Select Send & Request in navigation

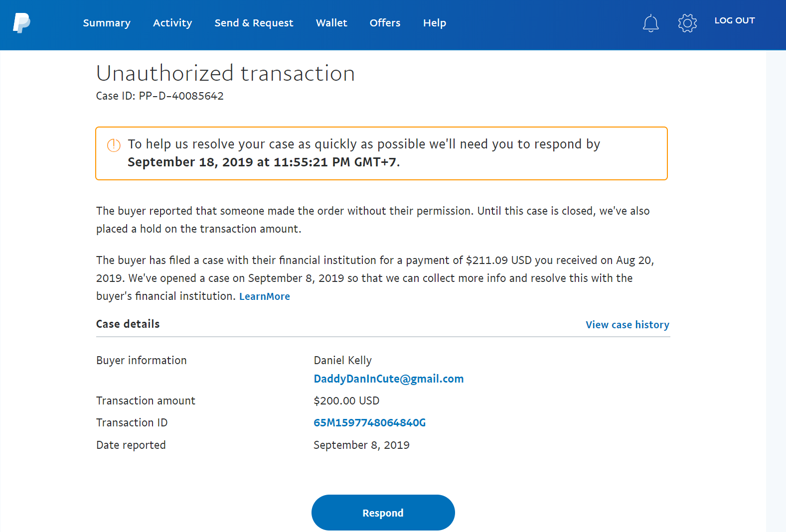tap(254, 23)
